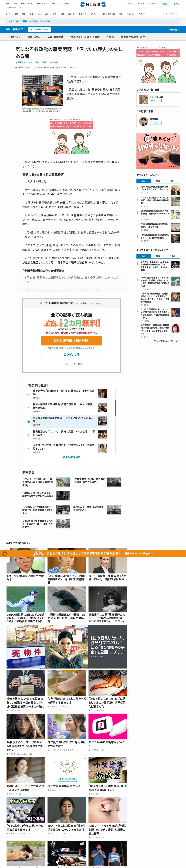The image size is (186, 868).
Task: Open the ログイン link in header
Action: click(x=177, y=4)
